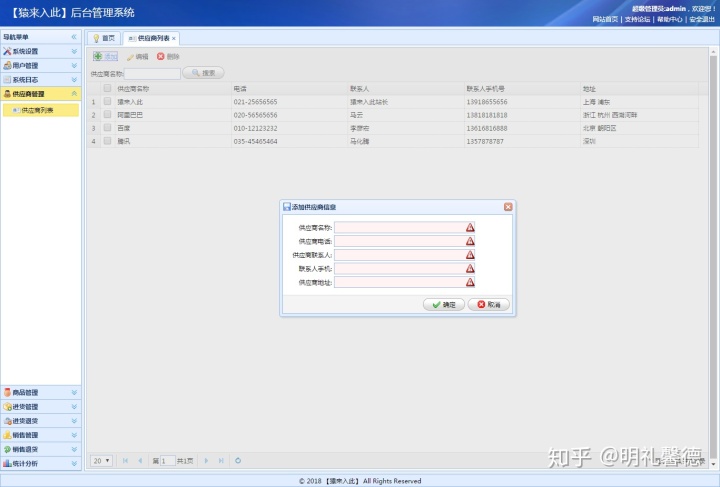Image resolution: width=720 pixels, height=487 pixels.
Task: Click the vertical scrollbar on right edge
Action: [713, 257]
